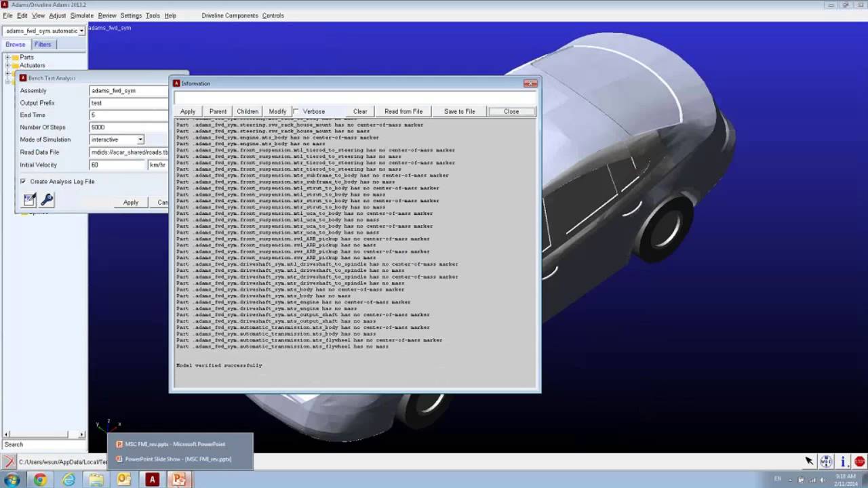Click the MSC view orientation icon
This screenshot has height=488, width=868.
tap(826, 462)
